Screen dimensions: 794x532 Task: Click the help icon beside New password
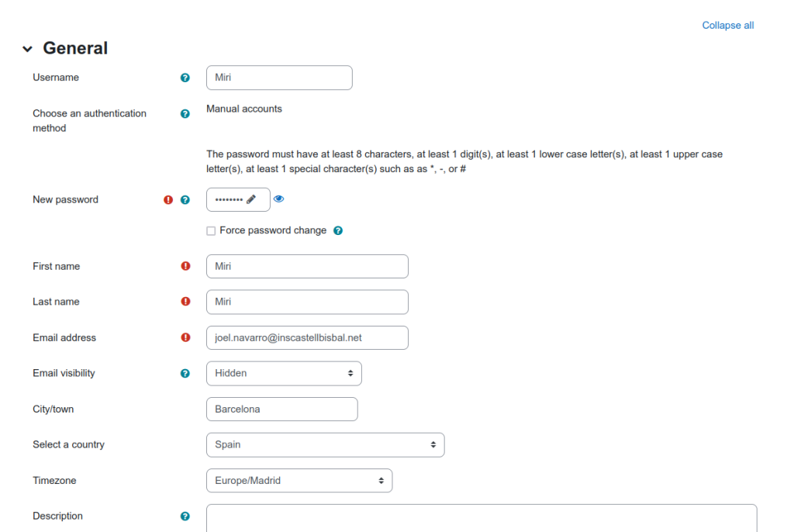(x=185, y=200)
